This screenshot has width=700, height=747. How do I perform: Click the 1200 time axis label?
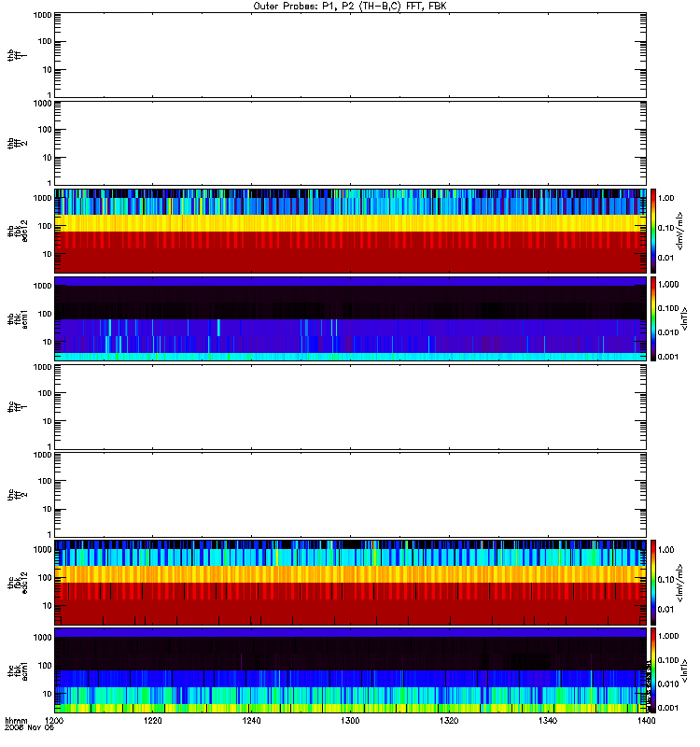pyautogui.click(x=54, y=721)
